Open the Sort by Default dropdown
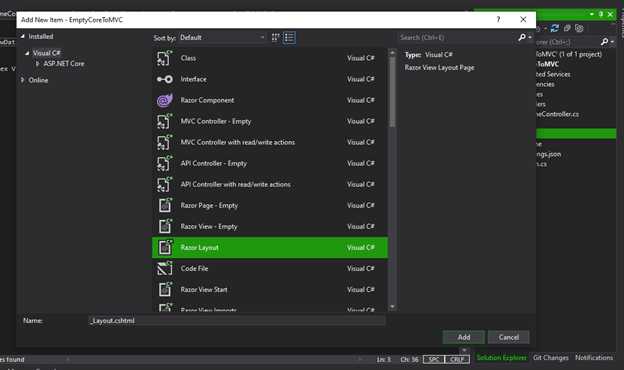Image resolution: width=624 pixels, height=370 pixels. tap(222, 38)
